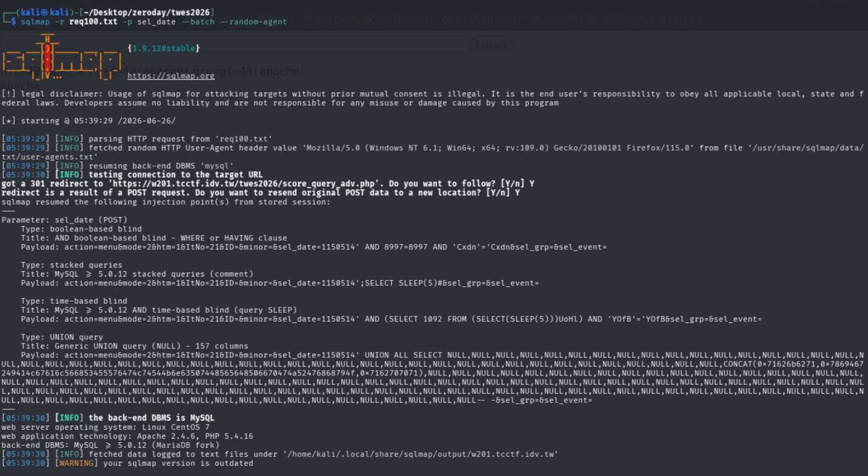
Task: Click '8997=8997' in the boolean payload
Action: [x=407, y=247]
